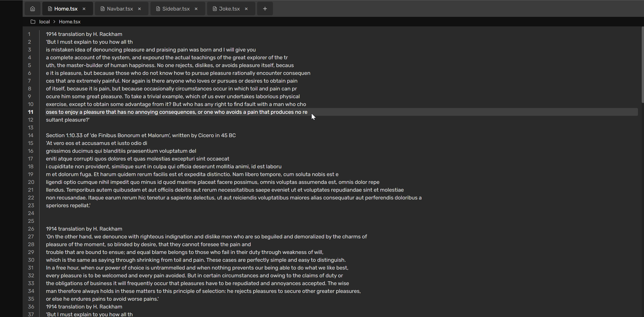
Task: Switch to the Joke.tsx tab
Action: click(x=229, y=9)
